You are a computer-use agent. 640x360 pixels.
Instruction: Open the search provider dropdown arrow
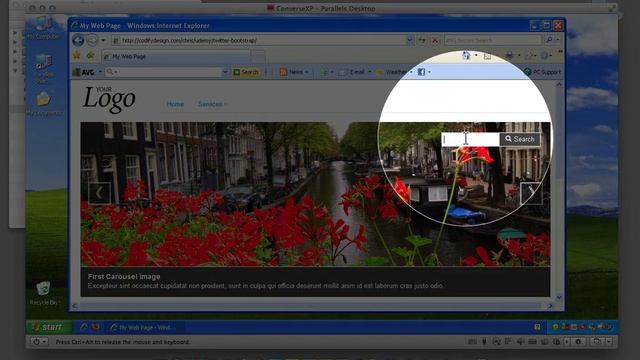558,40
